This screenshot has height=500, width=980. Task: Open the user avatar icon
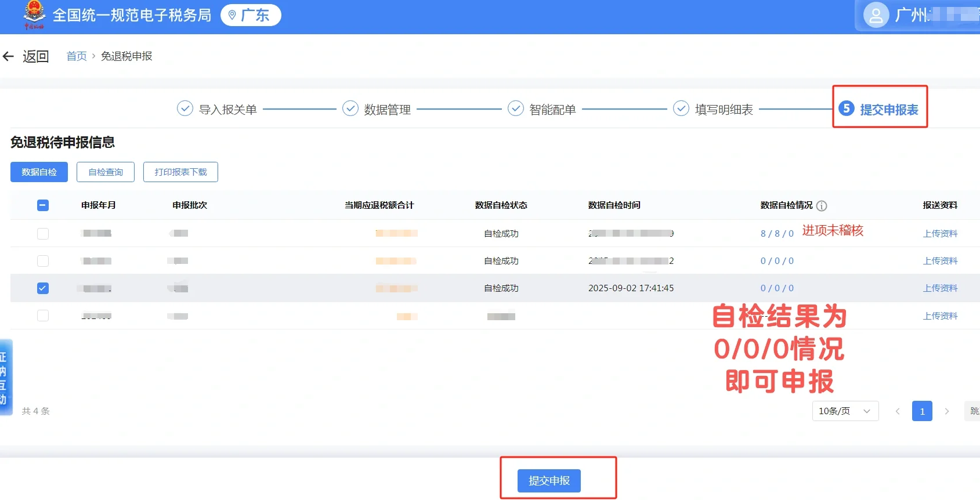click(876, 15)
